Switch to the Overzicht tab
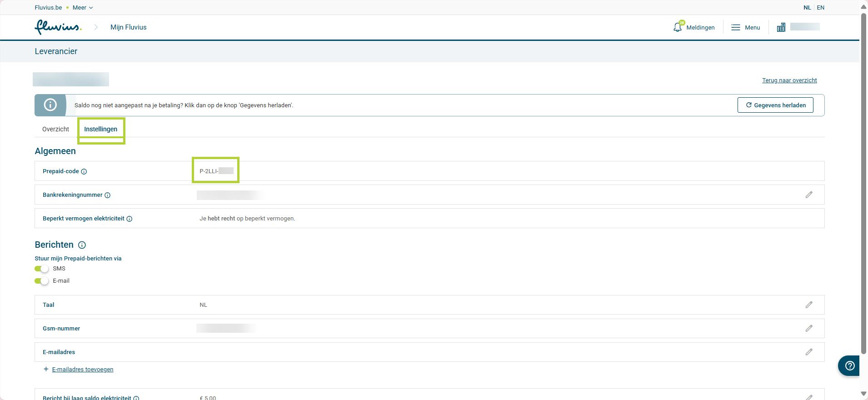The image size is (868, 400). (x=55, y=129)
